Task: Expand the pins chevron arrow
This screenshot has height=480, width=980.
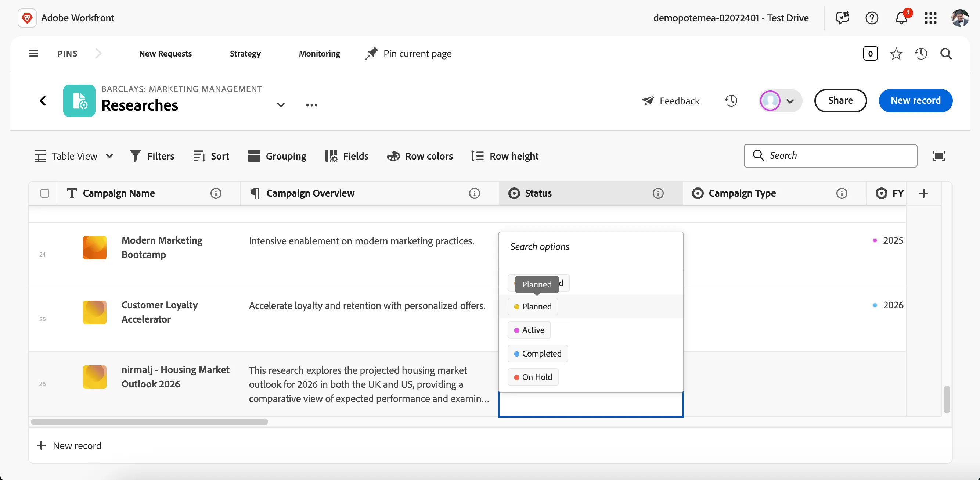Action: [x=98, y=54]
